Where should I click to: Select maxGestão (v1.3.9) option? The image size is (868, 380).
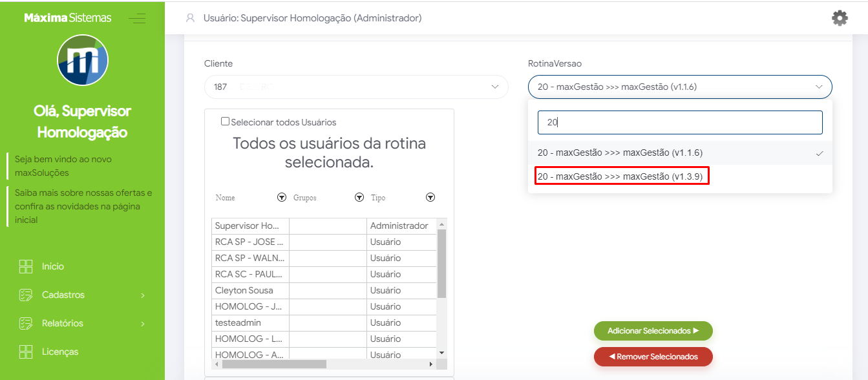pos(622,176)
